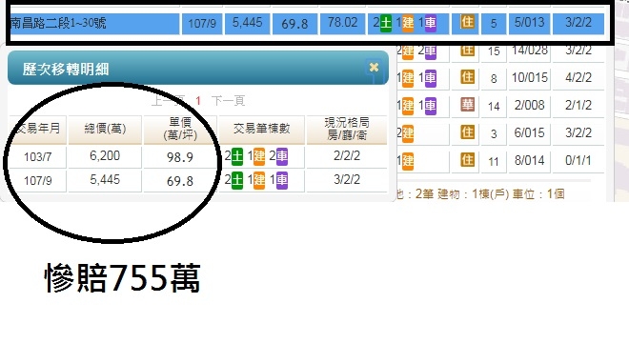
Task: Click the purple 車 icon in popup row 103/7
Action: (282, 156)
